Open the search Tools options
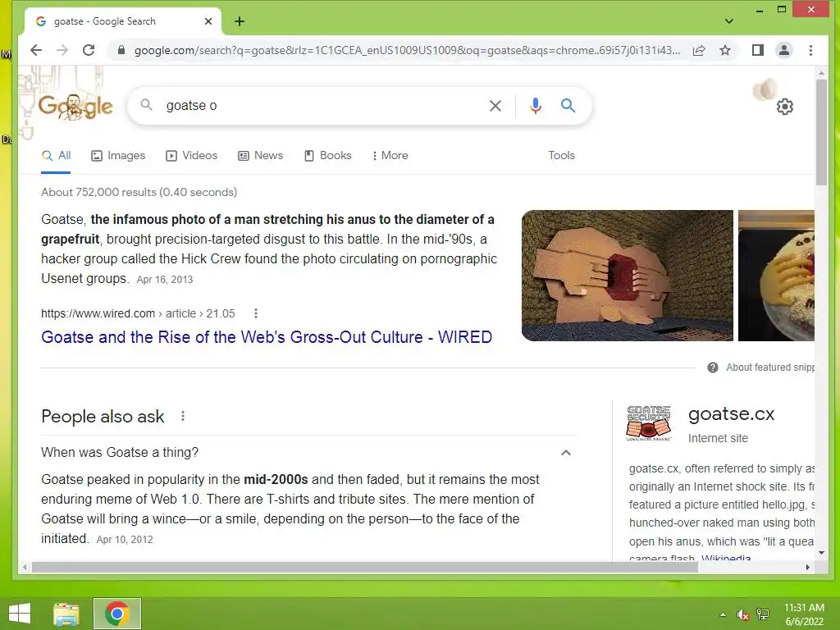Screen dimensions: 840x630 pyautogui.click(x=561, y=155)
